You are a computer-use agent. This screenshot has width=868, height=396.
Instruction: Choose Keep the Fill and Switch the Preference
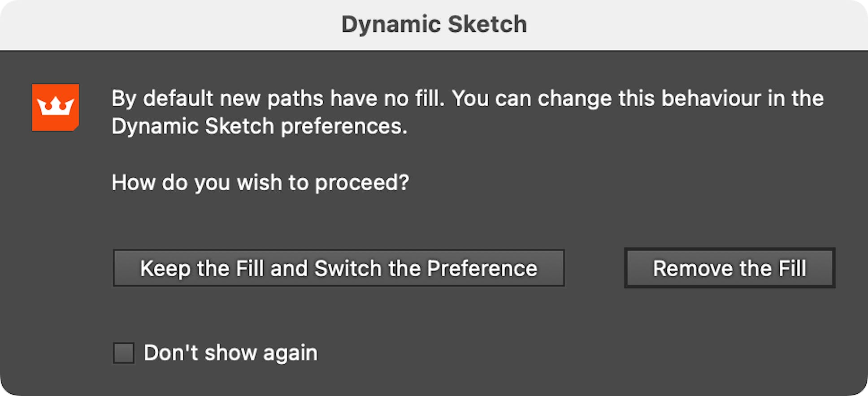(x=339, y=268)
